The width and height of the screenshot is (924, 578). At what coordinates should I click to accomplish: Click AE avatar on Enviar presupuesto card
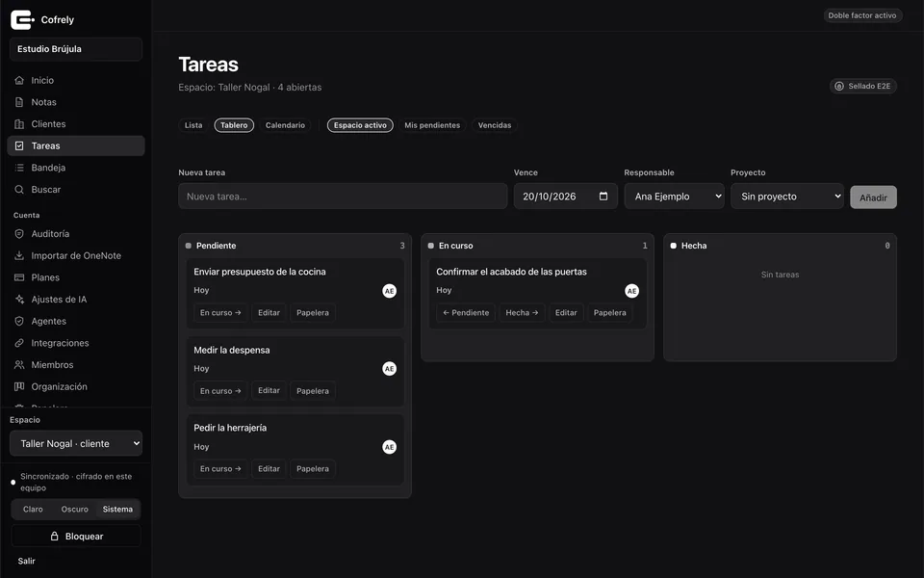tap(389, 291)
